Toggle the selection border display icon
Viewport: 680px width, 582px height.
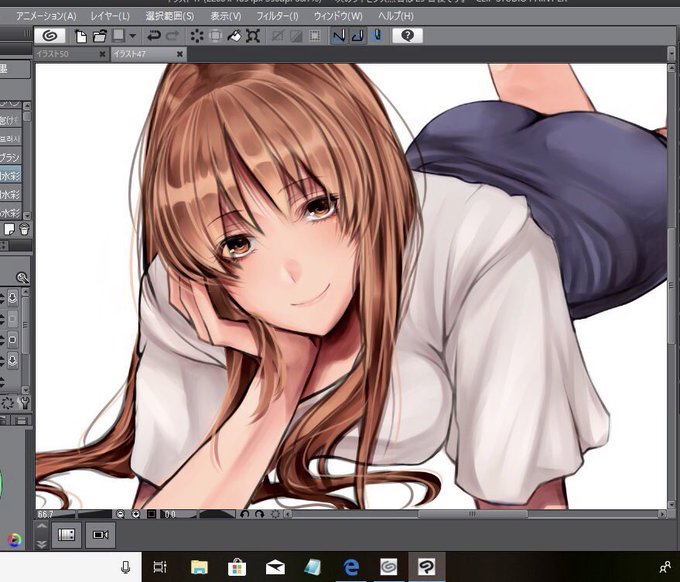(314, 36)
